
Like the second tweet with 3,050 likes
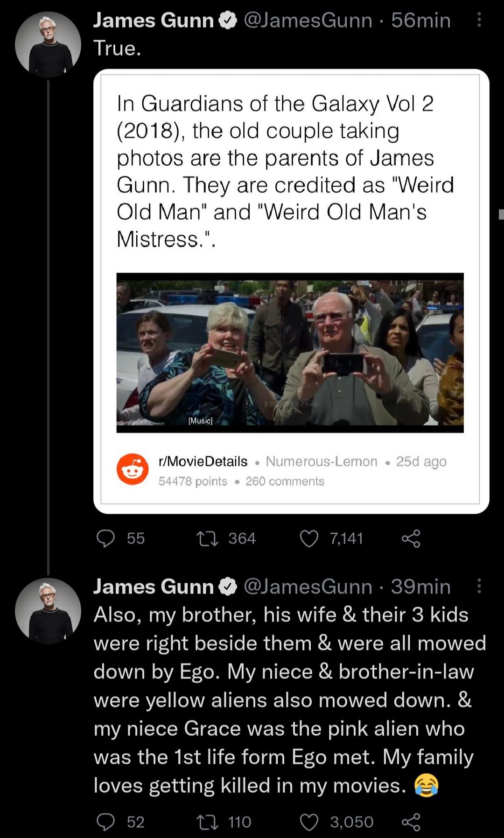309,822
